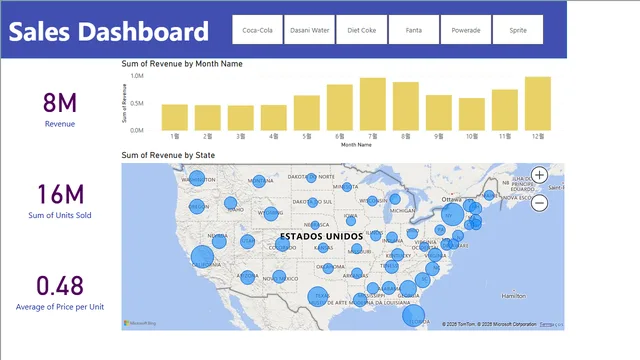This screenshot has width=640, height=360.
Task: Select the New York map bubble
Action: (x=453, y=214)
